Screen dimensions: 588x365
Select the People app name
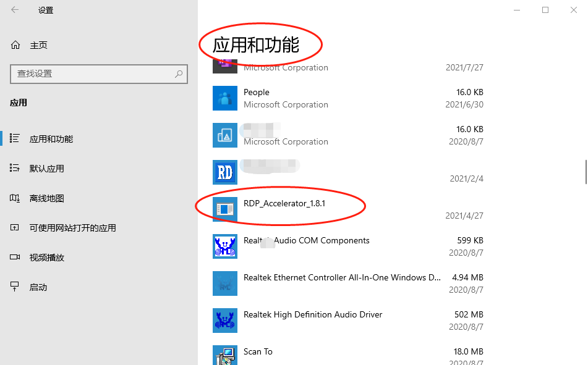(257, 92)
